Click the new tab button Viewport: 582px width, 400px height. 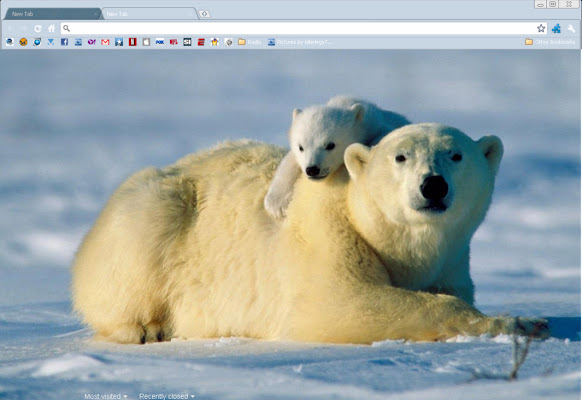point(205,14)
